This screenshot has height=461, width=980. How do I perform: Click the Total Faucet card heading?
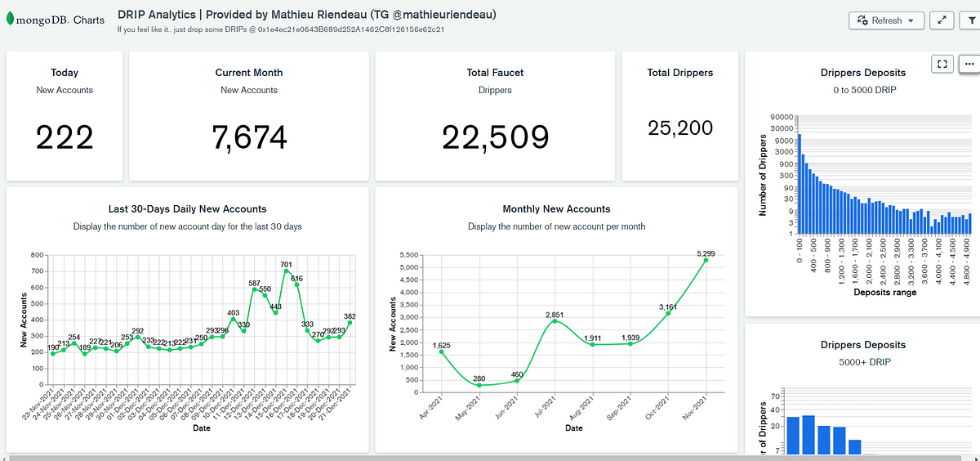point(495,73)
